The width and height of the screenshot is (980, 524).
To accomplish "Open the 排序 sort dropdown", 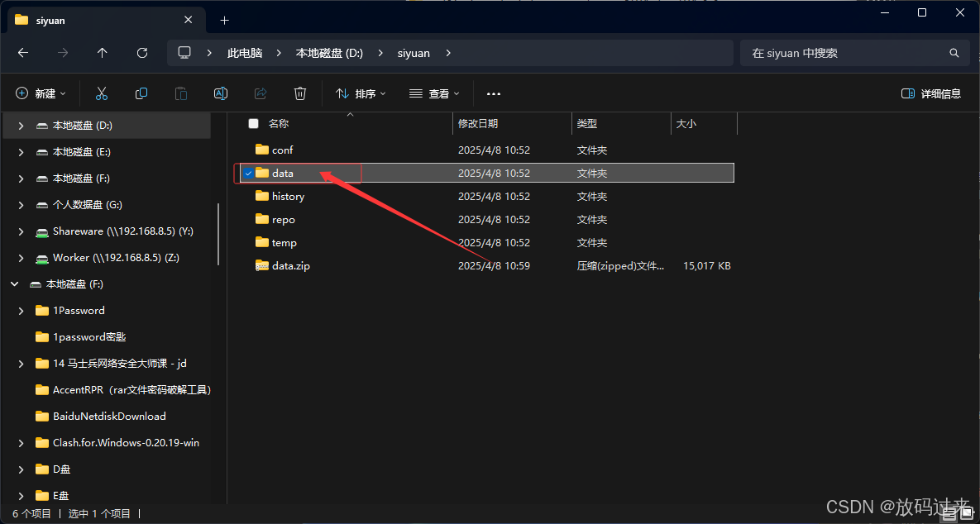I will (x=360, y=93).
